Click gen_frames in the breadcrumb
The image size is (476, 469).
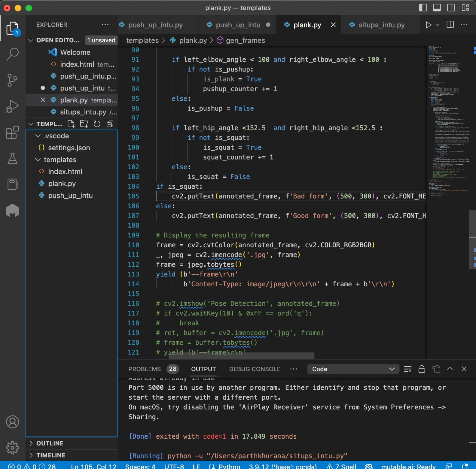[245, 40]
